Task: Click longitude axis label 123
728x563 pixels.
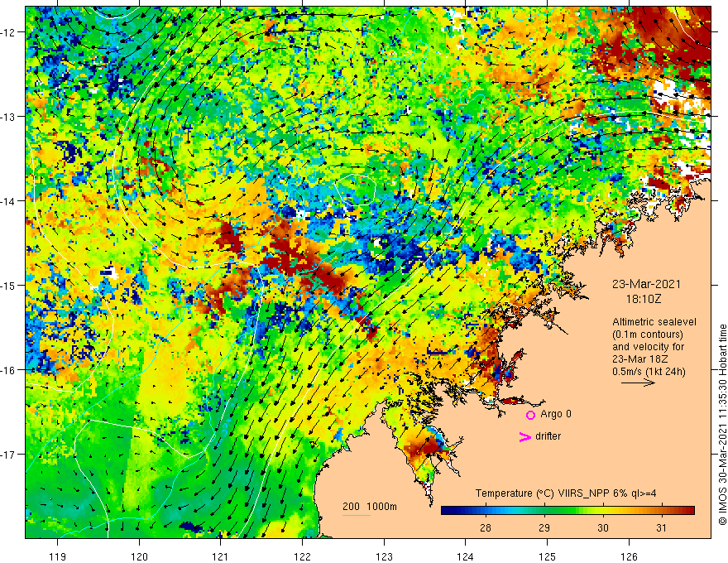Action: point(384,556)
